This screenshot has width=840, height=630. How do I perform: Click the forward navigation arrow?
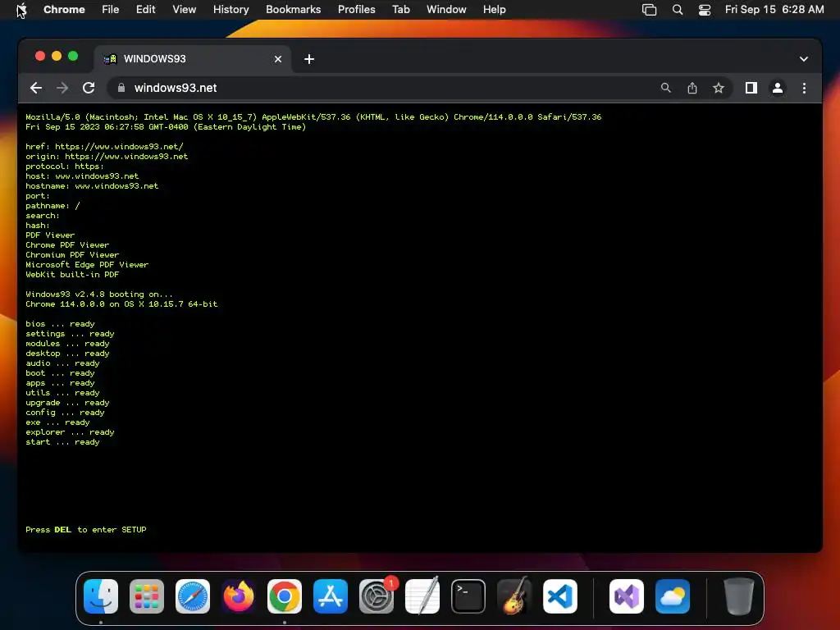[62, 88]
